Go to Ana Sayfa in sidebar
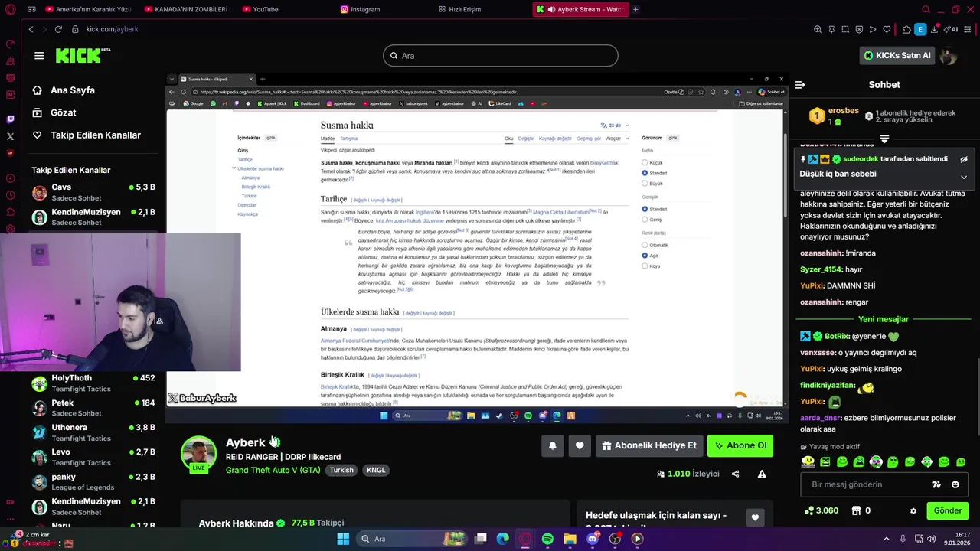 [64, 90]
